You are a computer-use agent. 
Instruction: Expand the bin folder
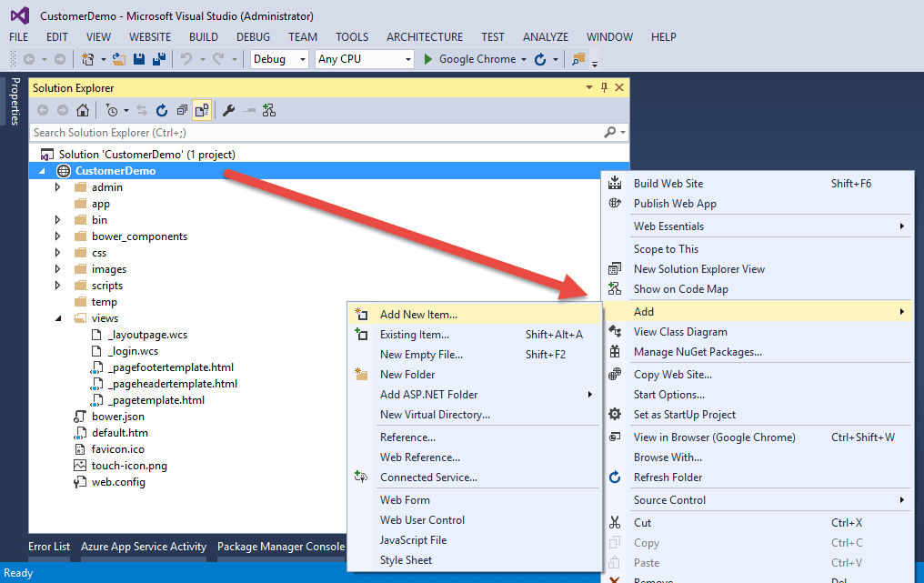(58, 220)
